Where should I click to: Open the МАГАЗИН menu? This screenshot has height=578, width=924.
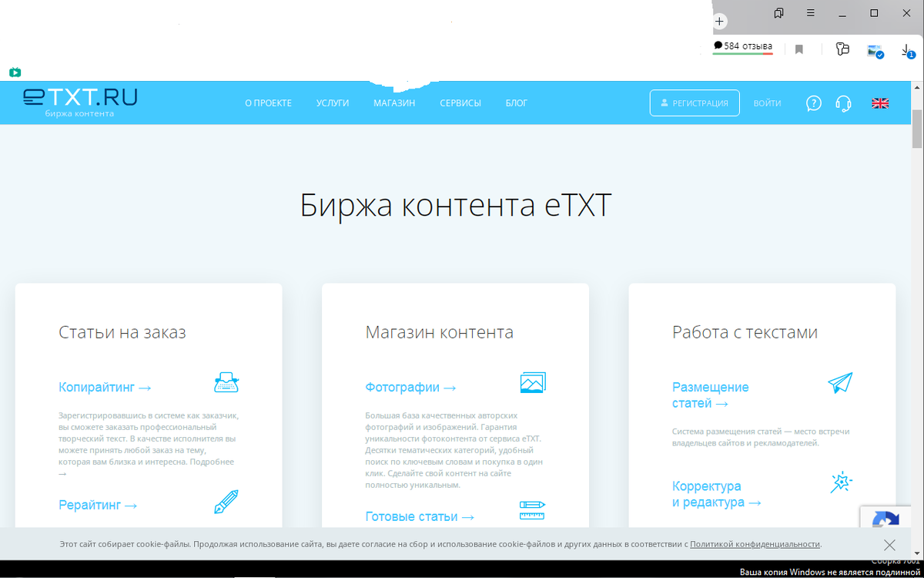point(394,103)
